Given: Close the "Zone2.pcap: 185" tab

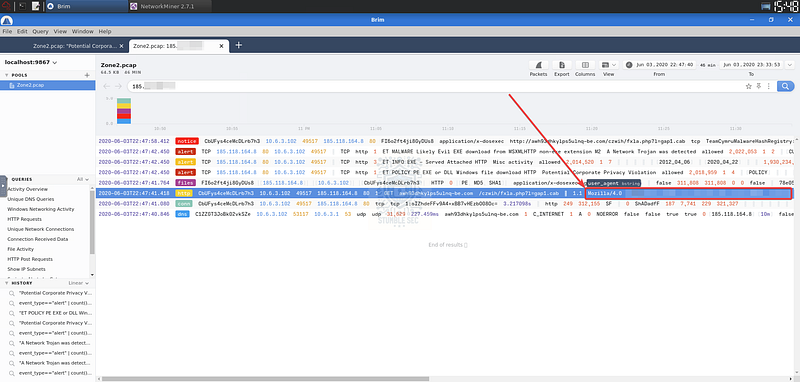Looking at the screenshot, I should click(221, 46).
